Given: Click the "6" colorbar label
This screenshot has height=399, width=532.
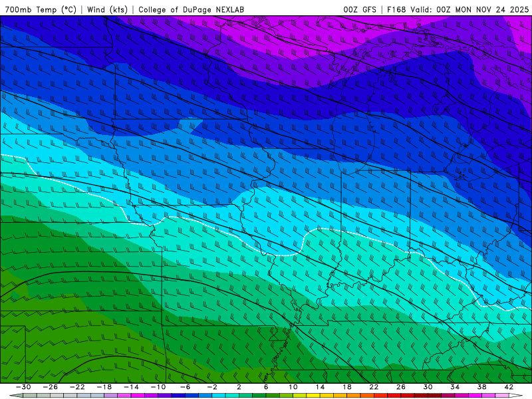Looking at the screenshot, I should point(266,387).
